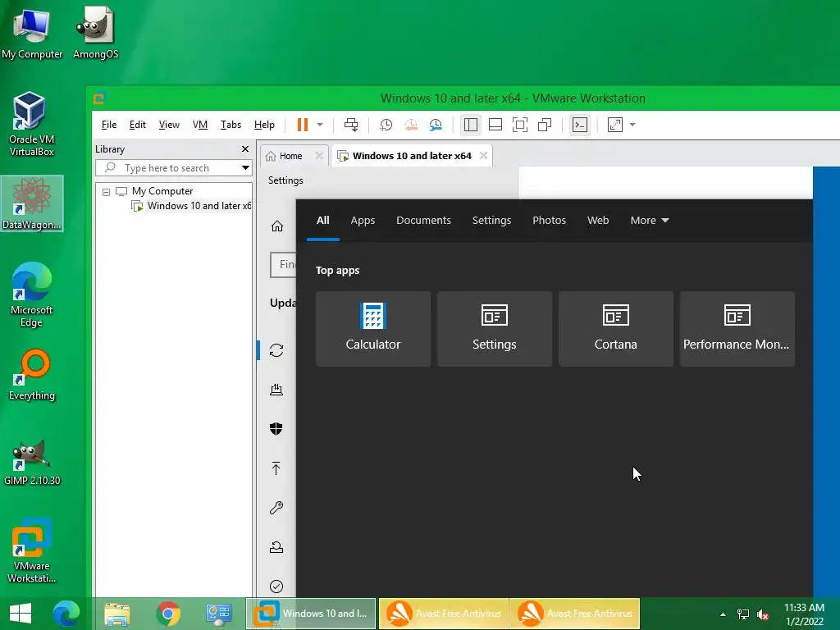
Task: Open Windows Update sync icon in Settings sidebar
Action: (276, 350)
